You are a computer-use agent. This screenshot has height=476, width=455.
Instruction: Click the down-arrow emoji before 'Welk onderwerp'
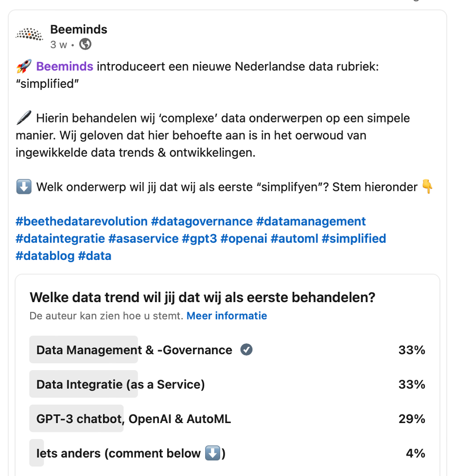click(x=24, y=187)
